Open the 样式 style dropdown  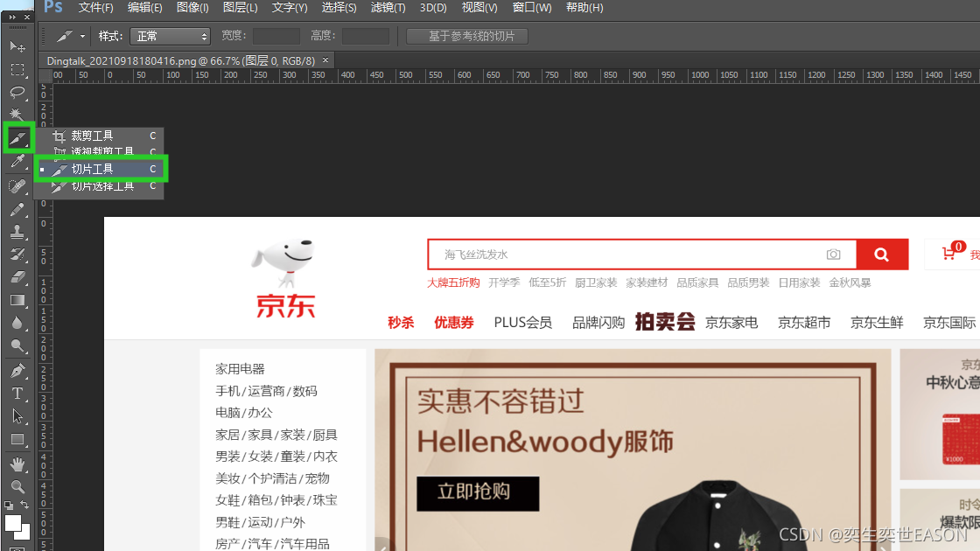pyautogui.click(x=170, y=36)
